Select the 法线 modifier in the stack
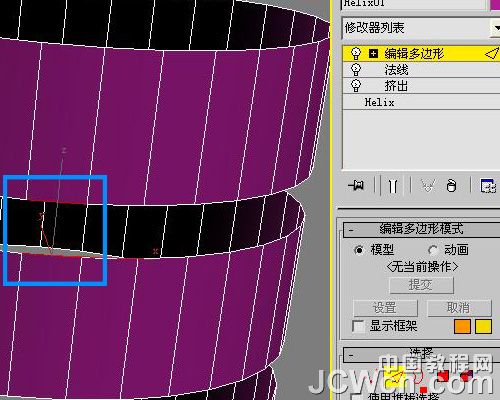This screenshot has height=400, width=500. tap(421, 70)
